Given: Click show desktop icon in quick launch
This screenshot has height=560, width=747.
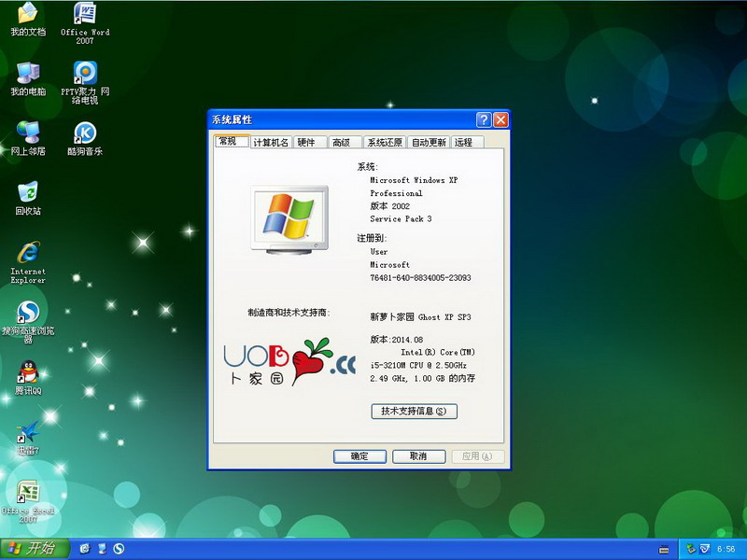Looking at the screenshot, I should (x=102, y=549).
